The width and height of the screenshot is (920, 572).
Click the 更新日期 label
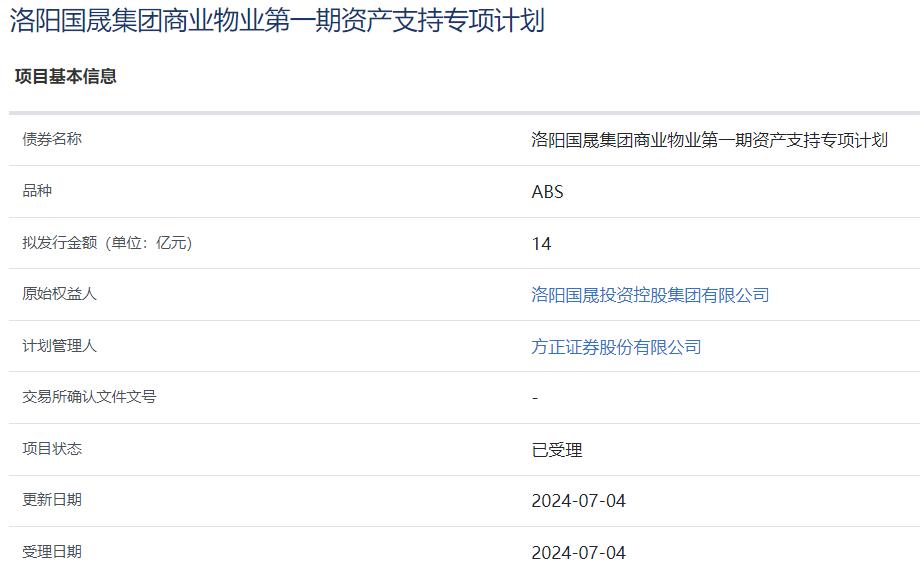[x=52, y=499]
